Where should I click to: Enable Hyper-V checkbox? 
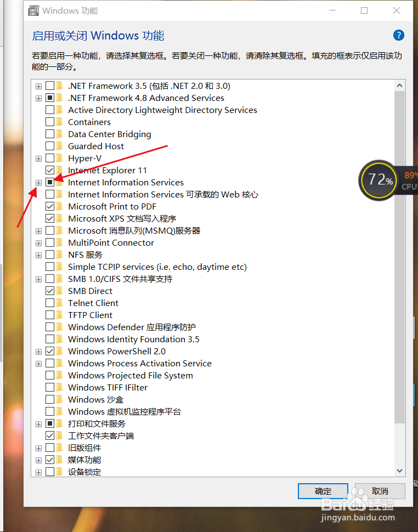[x=50, y=158]
